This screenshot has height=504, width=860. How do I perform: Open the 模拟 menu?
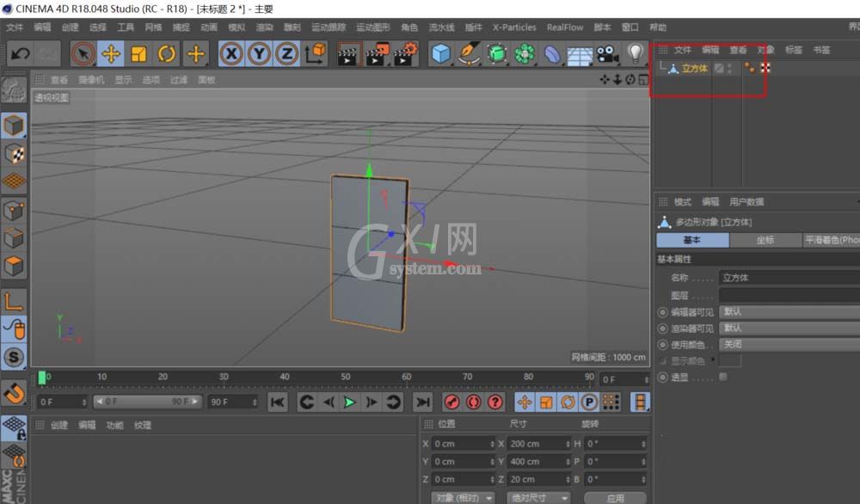236,28
